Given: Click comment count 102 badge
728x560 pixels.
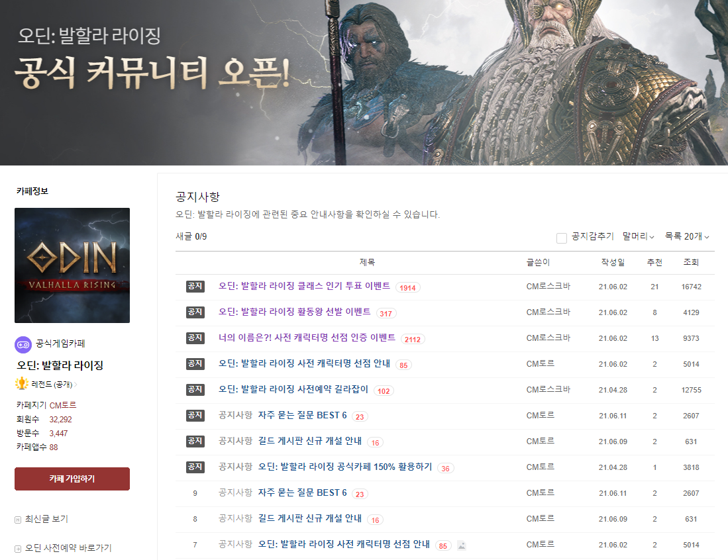Looking at the screenshot, I should (384, 391).
